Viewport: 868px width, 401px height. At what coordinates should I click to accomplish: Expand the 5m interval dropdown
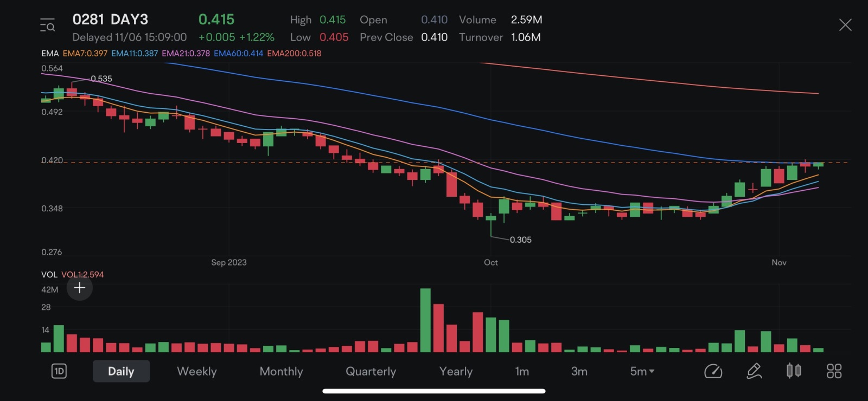(x=642, y=371)
